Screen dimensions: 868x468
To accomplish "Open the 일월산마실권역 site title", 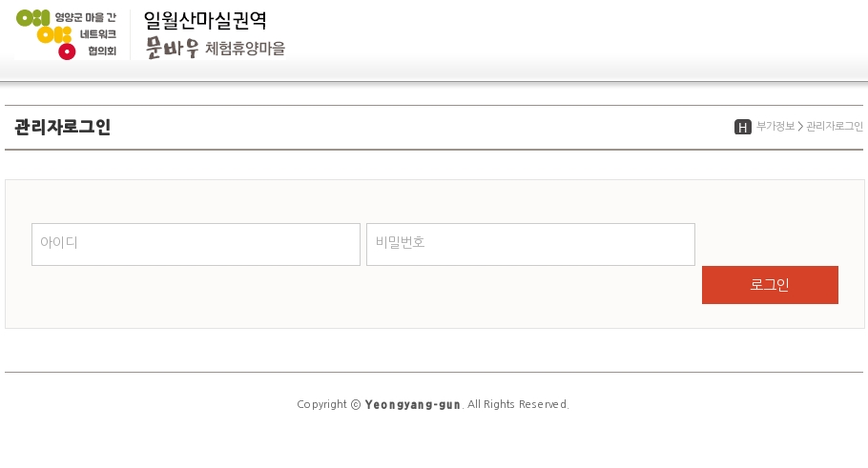I will pyautogui.click(x=205, y=20).
